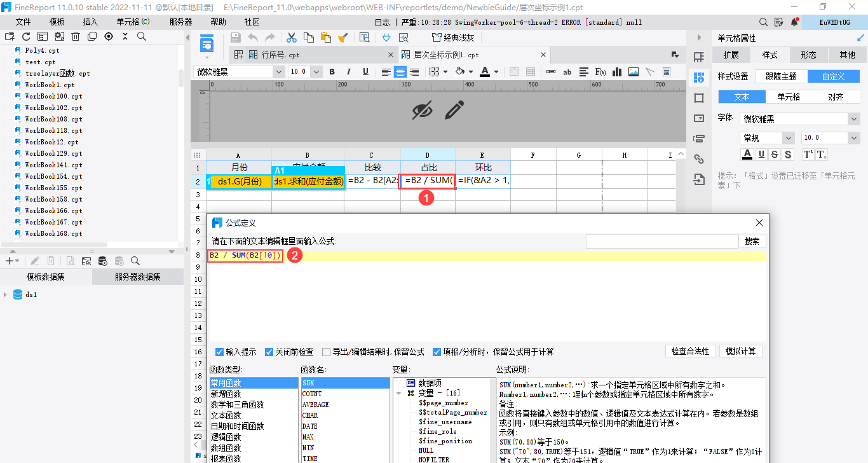Toggle strikethrough S in properties panel
This screenshot has height=463, width=868.
click(x=775, y=155)
